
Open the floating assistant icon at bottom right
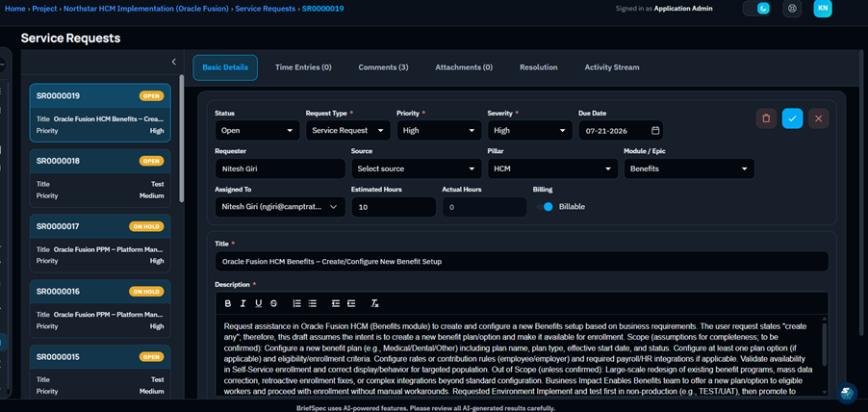tap(847, 393)
